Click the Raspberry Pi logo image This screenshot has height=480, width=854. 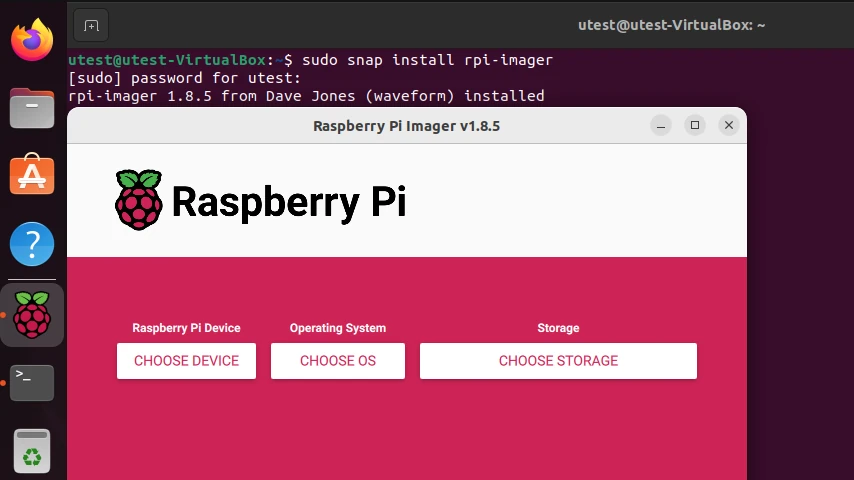[x=260, y=200]
